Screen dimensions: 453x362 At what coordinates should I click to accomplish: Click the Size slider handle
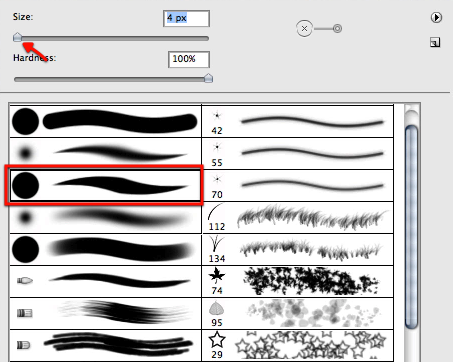(x=17, y=37)
